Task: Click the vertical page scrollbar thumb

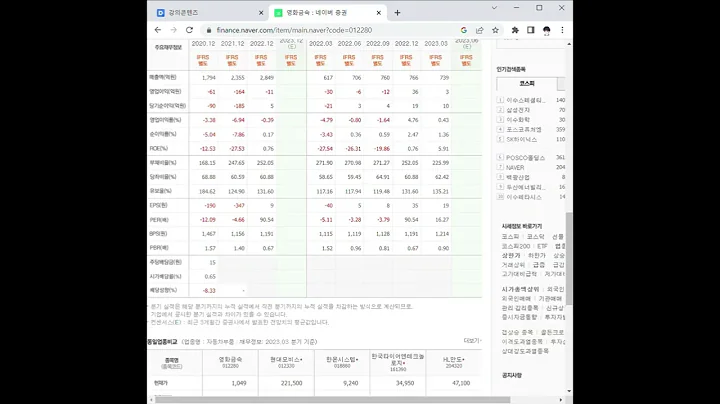Action: point(569,258)
